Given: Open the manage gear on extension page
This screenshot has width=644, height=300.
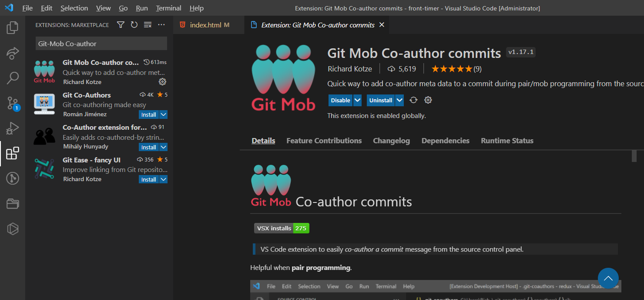Looking at the screenshot, I should 428,100.
